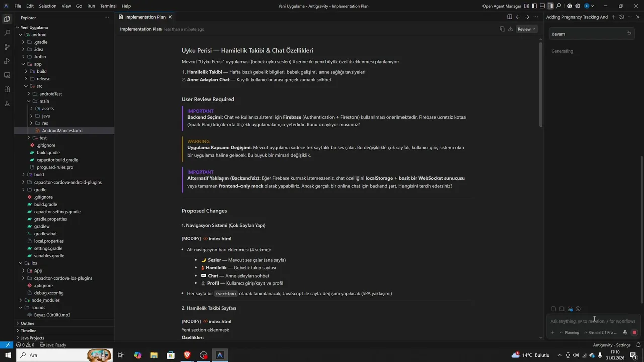This screenshot has width=644, height=362.
Task: Open the Planning mode selector
Action: click(x=570, y=332)
